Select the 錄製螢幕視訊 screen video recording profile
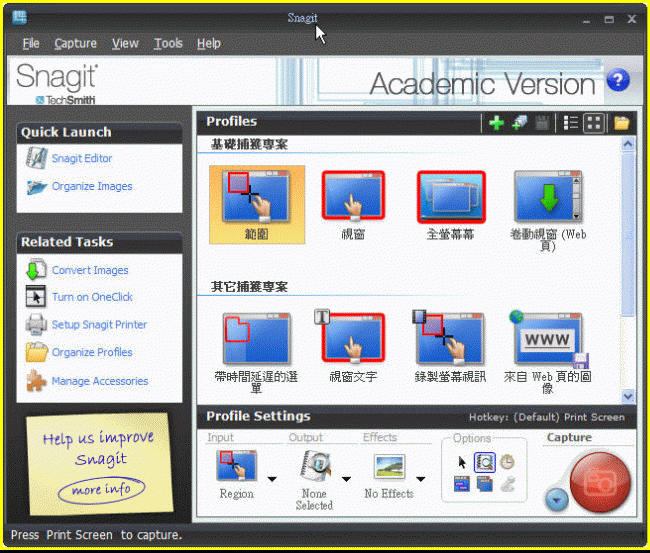The image size is (650, 553). [x=450, y=338]
